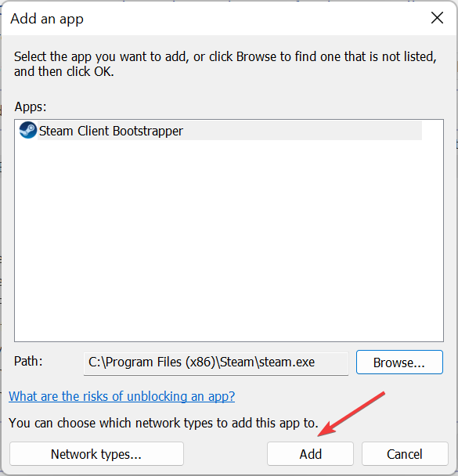Viewport: 458px width, 476px height.
Task: Click the Cancel button
Action: 405,454
